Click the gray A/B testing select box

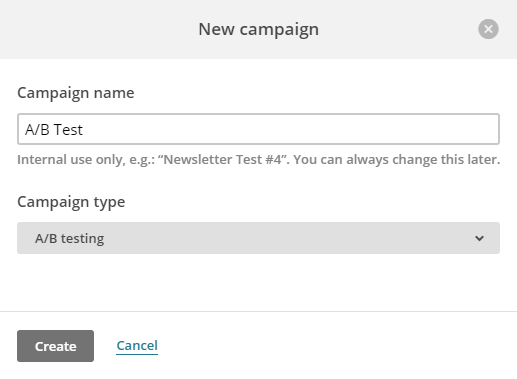click(x=258, y=238)
